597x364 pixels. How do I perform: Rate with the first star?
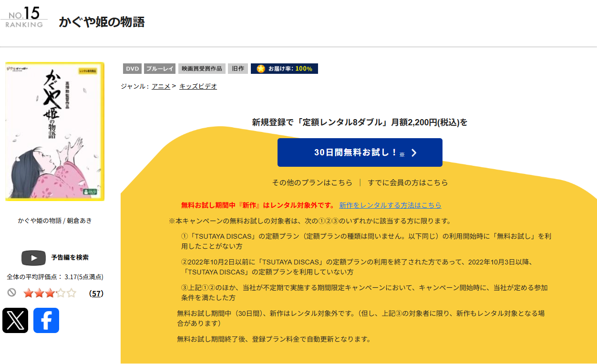pos(28,293)
